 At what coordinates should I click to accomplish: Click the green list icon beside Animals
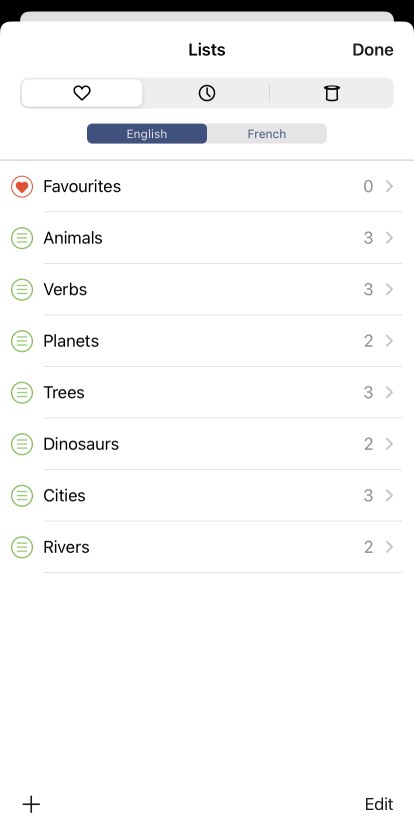coord(22,238)
